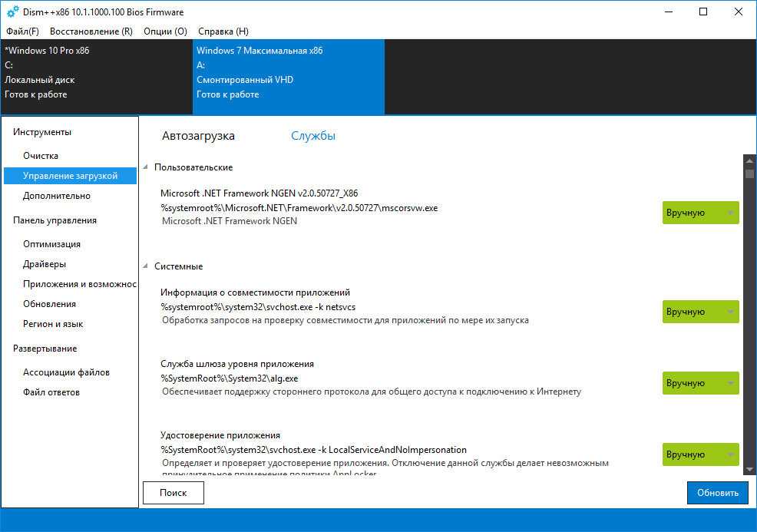Switch to the Автозагрузка tab
Viewport: 757px width, 532px height.
(198, 136)
